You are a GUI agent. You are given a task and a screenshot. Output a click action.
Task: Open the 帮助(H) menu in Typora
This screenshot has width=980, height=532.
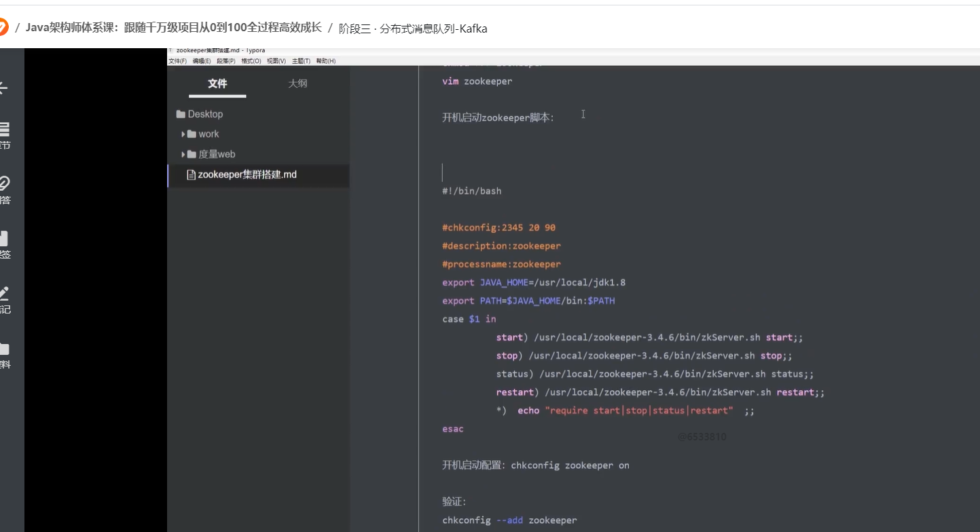pos(325,61)
